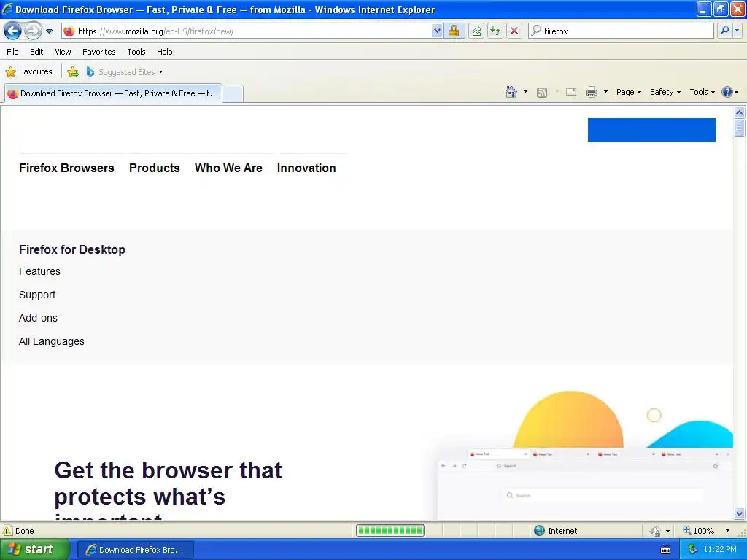
Task: Open the Edit menu
Action: coord(36,52)
